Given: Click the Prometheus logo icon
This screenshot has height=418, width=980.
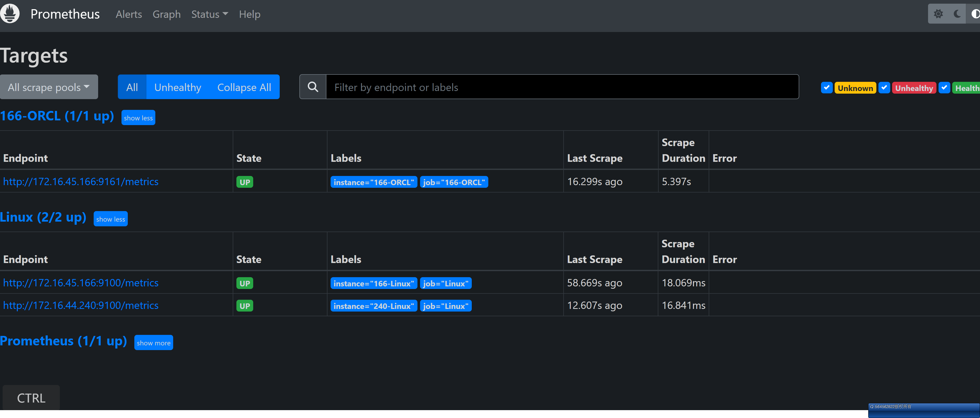Looking at the screenshot, I should coord(10,13).
